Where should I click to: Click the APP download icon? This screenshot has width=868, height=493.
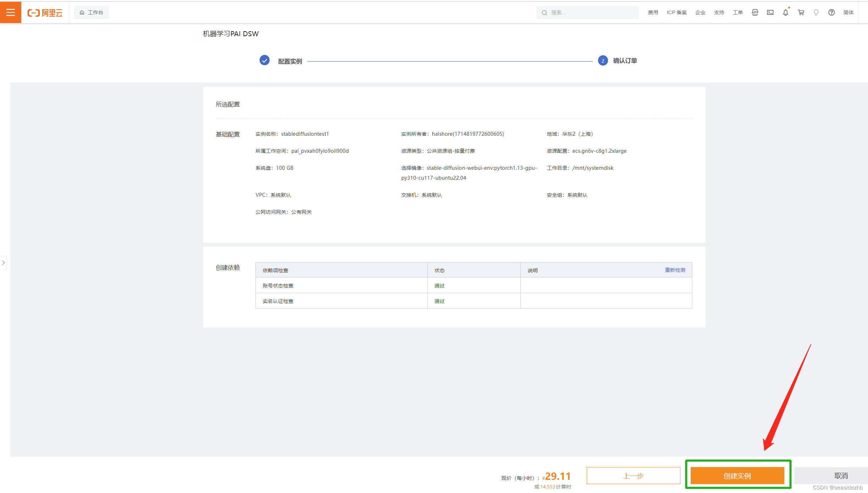click(x=754, y=12)
